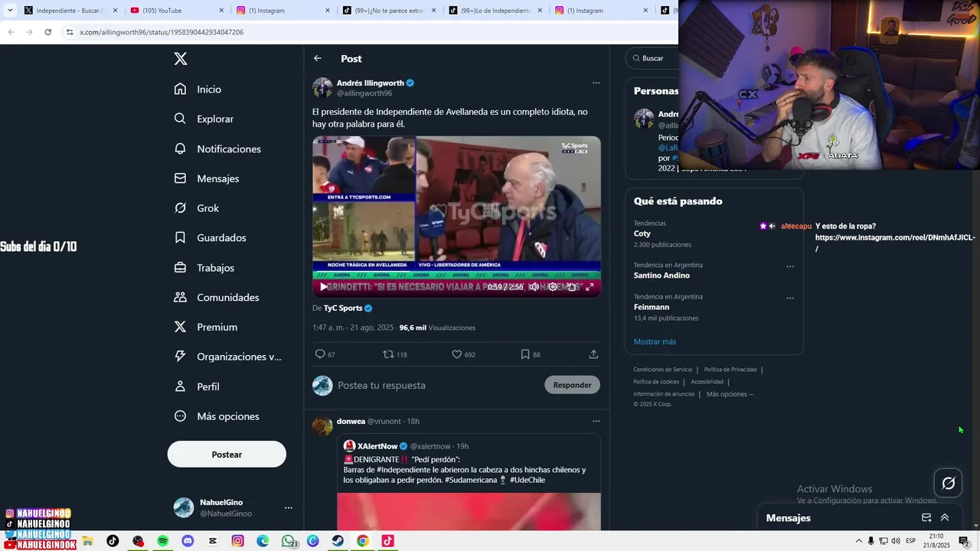Open the browser tab search dropdown

(10, 11)
